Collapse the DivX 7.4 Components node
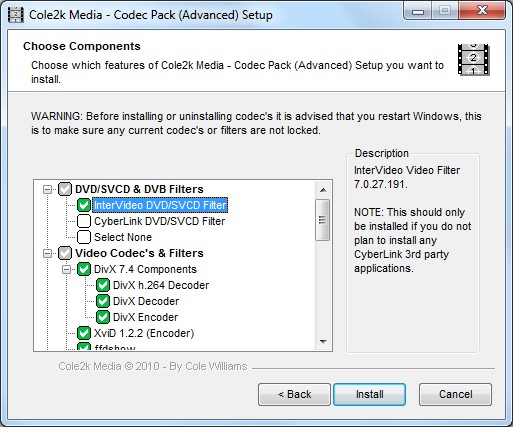The width and height of the screenshot is (513, 427). pyautogui.click(x=66, y=269)
